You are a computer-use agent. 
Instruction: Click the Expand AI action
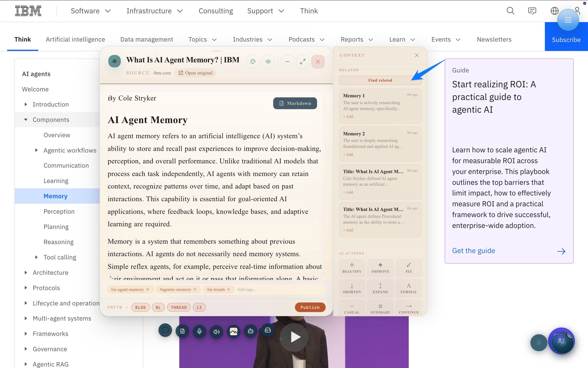pos(380,288)
